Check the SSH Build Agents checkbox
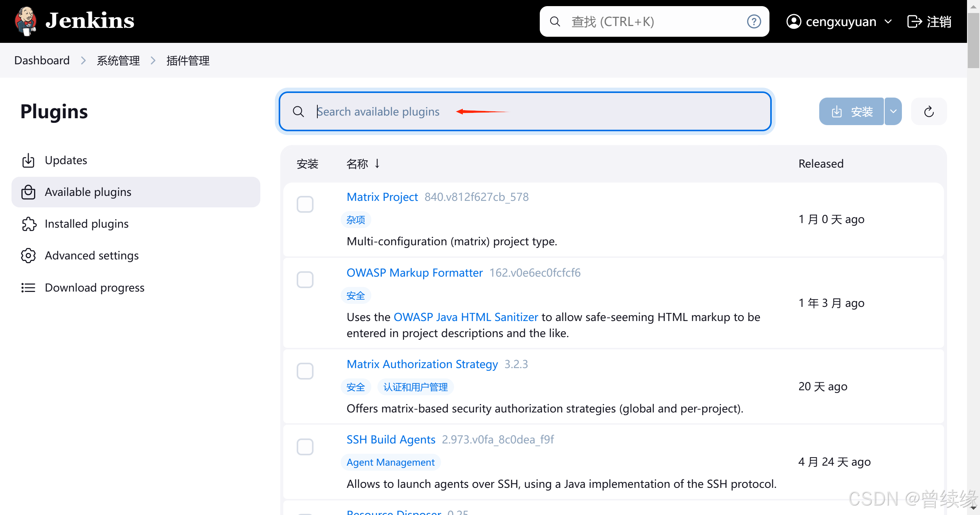 click(x=305, y=446)
